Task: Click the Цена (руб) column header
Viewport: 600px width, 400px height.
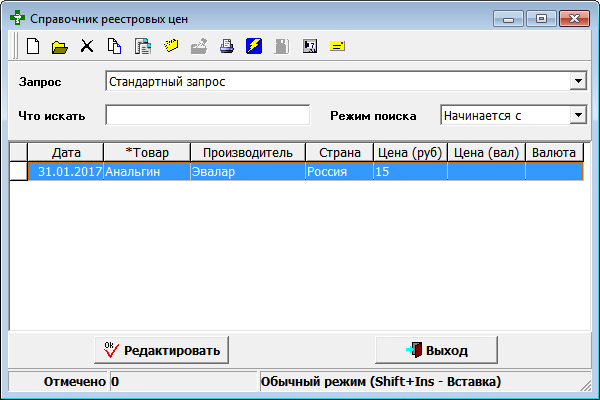Action: coord(410,152)
